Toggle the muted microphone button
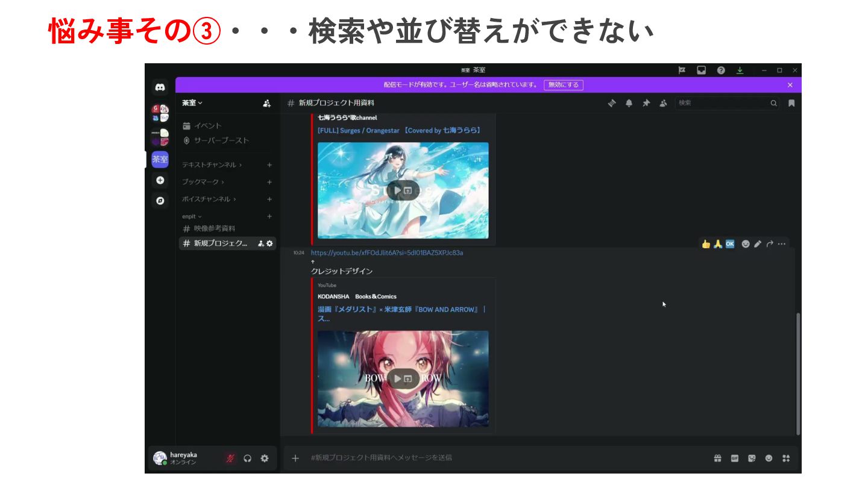Screen dimensions: 868x488 coord(230,458)
